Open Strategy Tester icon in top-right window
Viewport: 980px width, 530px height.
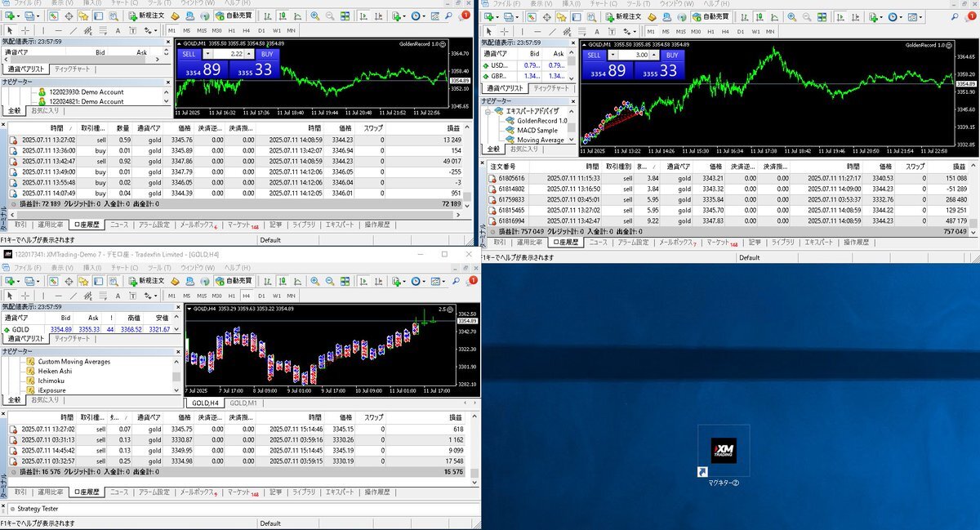click(592, 16)
